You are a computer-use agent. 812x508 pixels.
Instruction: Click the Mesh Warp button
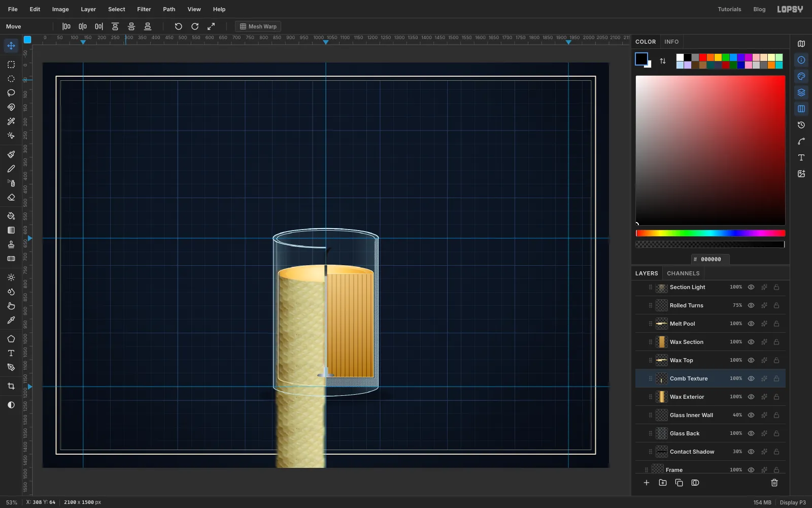point(258,26)
